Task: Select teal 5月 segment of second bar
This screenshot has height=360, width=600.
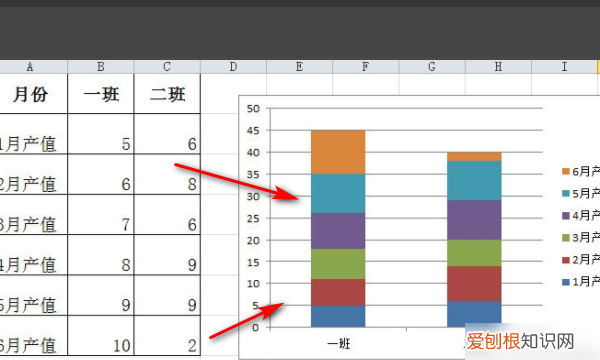Action: [x=474, y=181]
